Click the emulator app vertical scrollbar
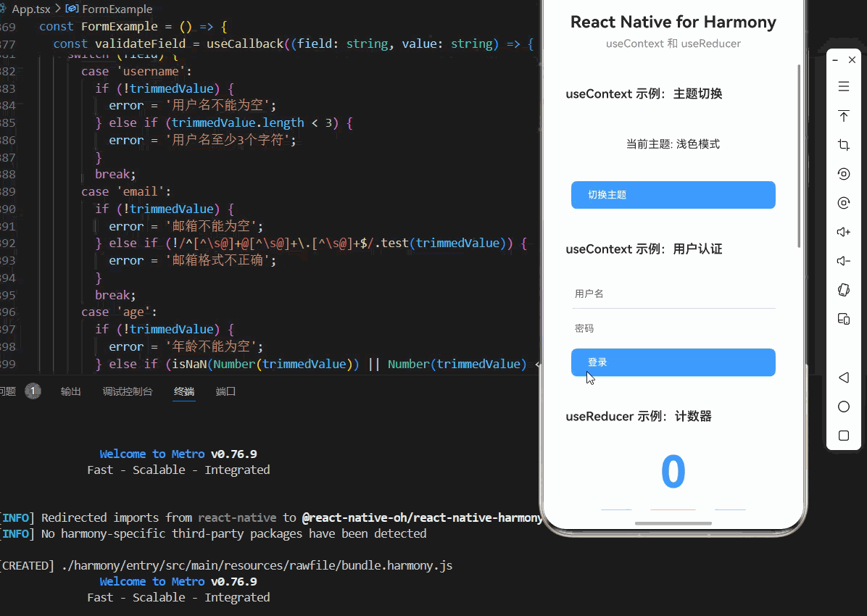Screen dimensions: 867x616 coord(799,156)
